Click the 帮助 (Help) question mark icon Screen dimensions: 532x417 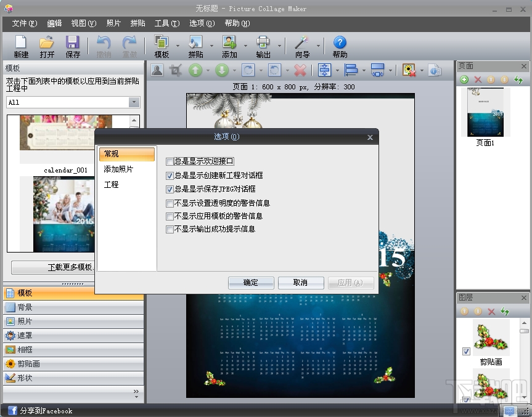click(x=340, y=43)
